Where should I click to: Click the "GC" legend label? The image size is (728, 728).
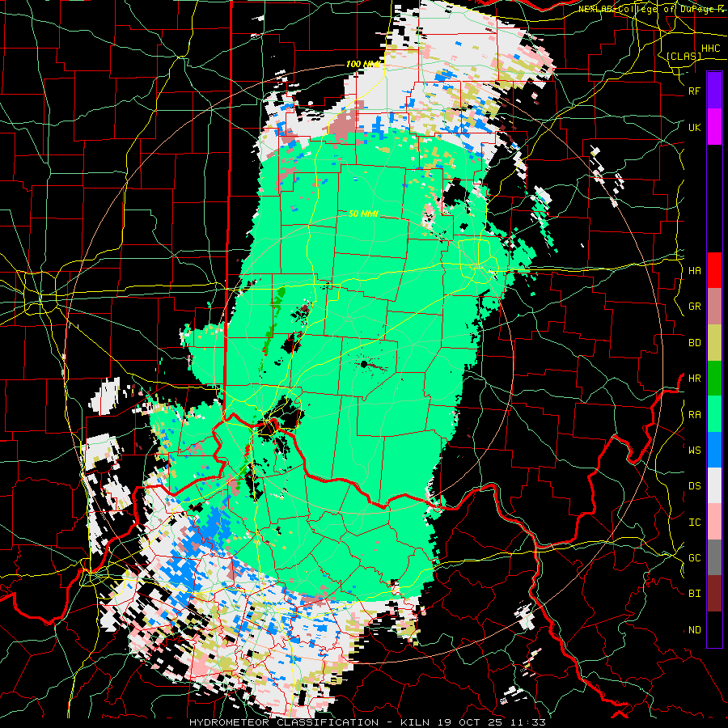(x=694, y=558)
